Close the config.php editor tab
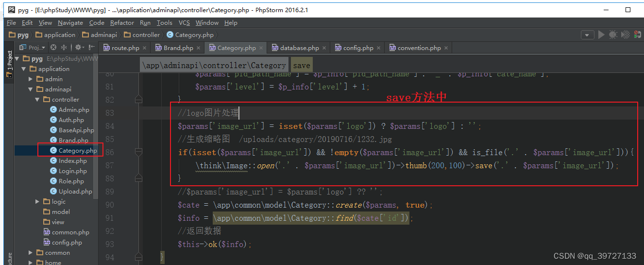The height and width of the screenshot is (265, 644). (x=378, y=48)
